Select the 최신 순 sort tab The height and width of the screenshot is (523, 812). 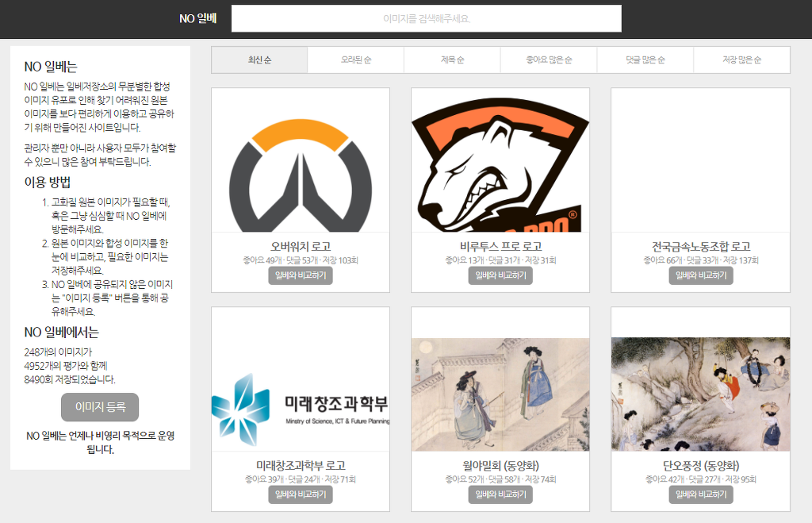[x=259, y=60]
